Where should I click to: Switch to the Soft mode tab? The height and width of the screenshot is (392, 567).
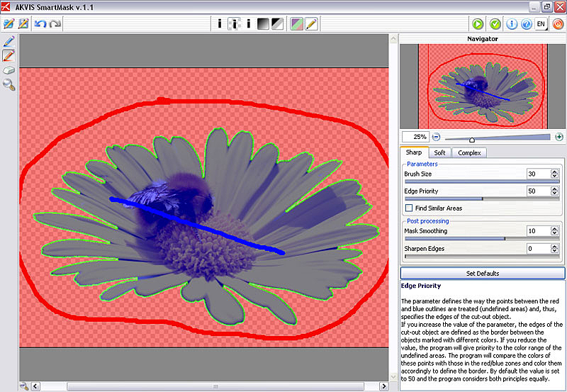tap(439, 152)
